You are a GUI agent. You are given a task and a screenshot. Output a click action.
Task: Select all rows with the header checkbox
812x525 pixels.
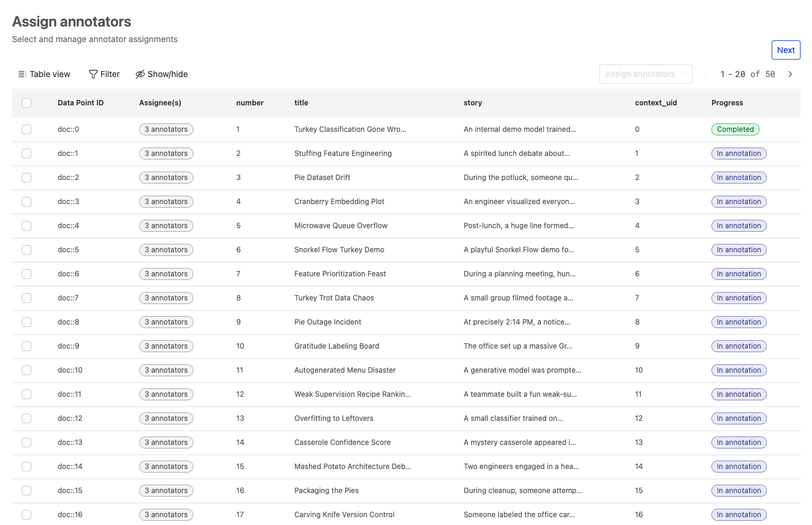pyautogui.click(x=27, y=103)
